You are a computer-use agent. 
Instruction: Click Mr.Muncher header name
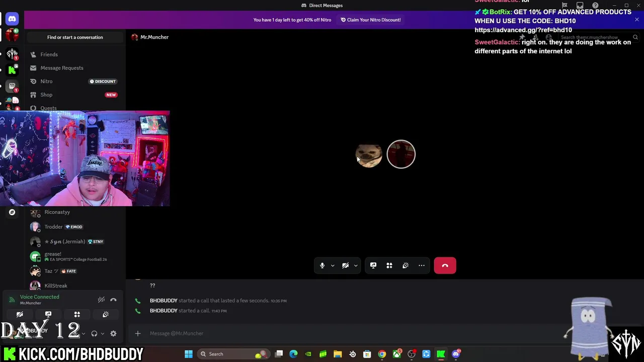[x=154, y=37]
